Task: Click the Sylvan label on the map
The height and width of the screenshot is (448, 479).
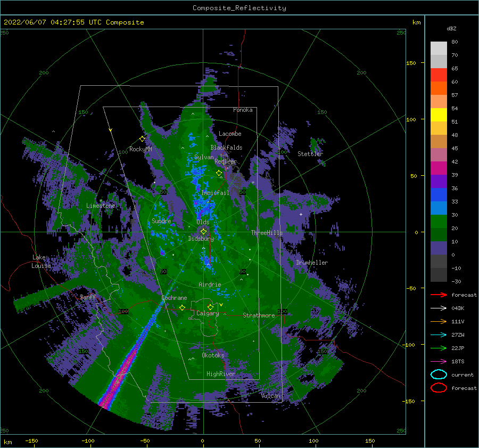Action: click(204, 157)
